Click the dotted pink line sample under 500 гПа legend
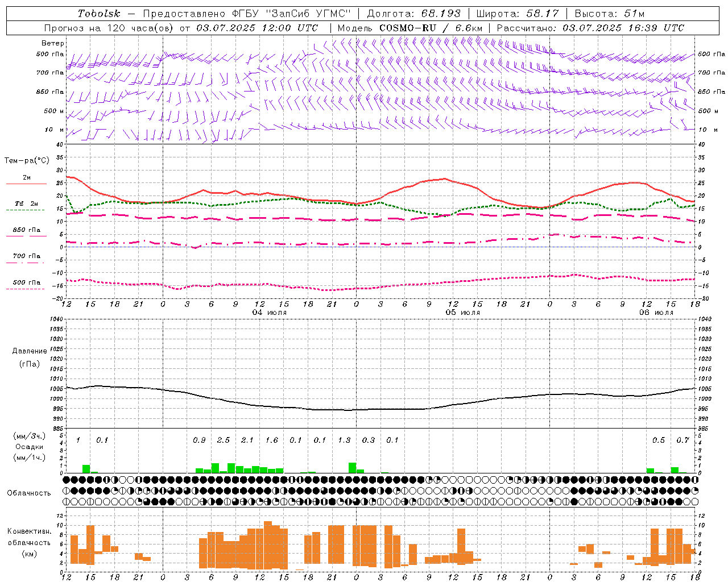 tap(25, 289)
